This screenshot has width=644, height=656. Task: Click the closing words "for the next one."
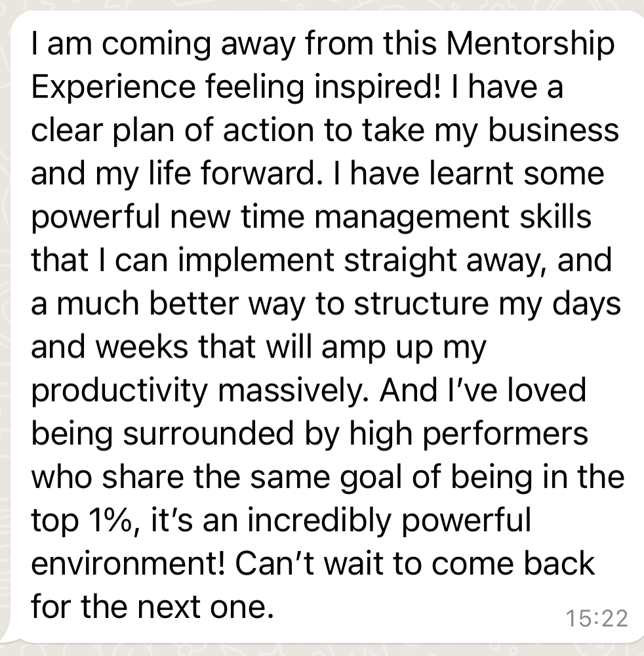pyautogui.click(x=151, y=606)
